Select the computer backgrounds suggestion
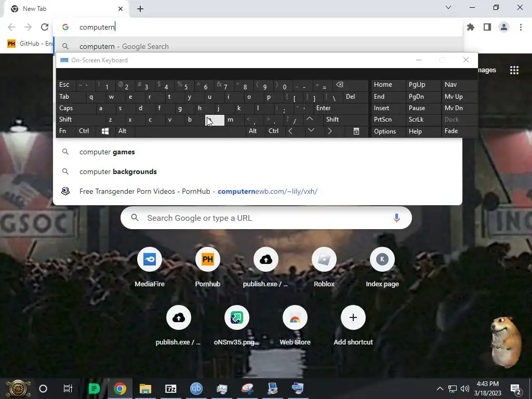This screenshot has width=532, height=399. [x=258, y=171]
